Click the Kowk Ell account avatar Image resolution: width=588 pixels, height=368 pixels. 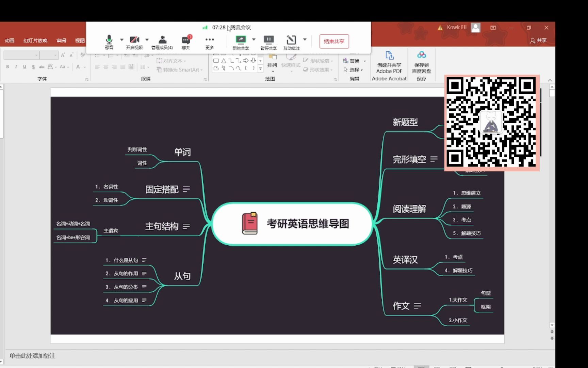click(476, 28)
